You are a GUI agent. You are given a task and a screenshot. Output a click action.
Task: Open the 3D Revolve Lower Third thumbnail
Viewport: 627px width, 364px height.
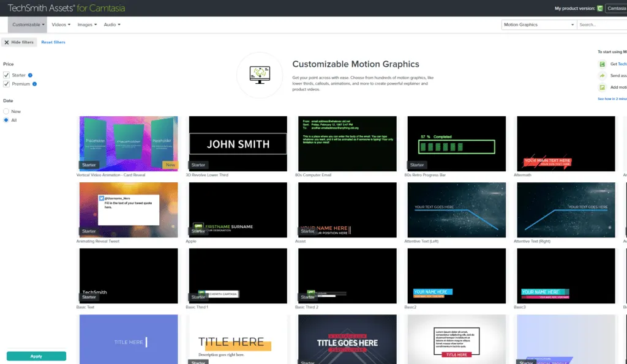pyautogui.click(x=238, y=143)
